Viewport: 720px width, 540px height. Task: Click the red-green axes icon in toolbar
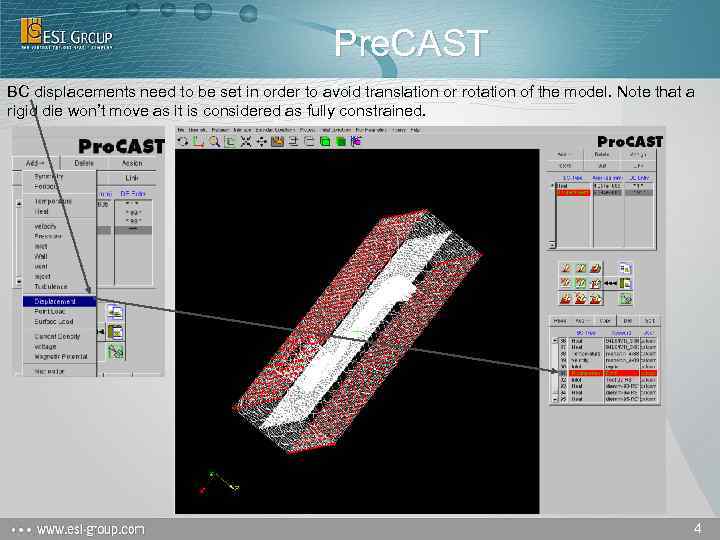point(198,142)
